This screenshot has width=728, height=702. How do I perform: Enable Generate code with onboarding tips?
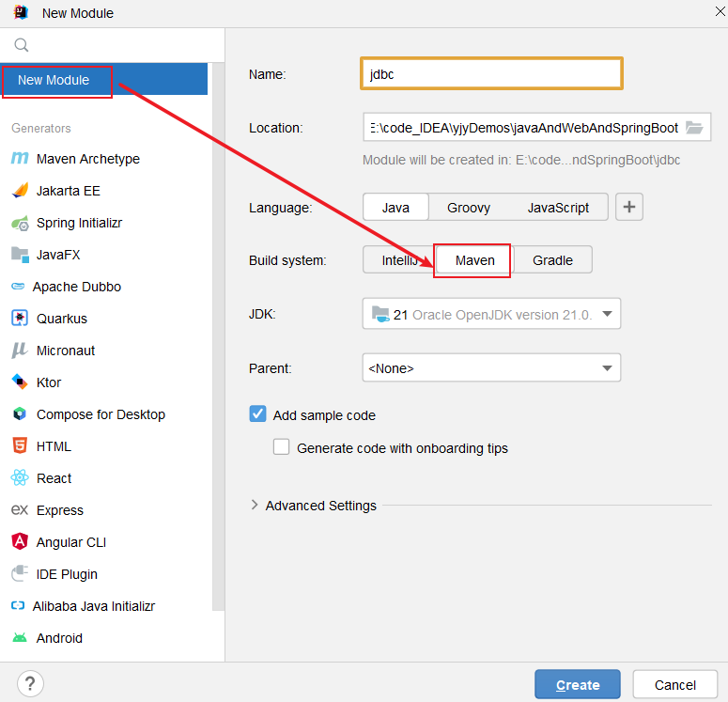281,447
